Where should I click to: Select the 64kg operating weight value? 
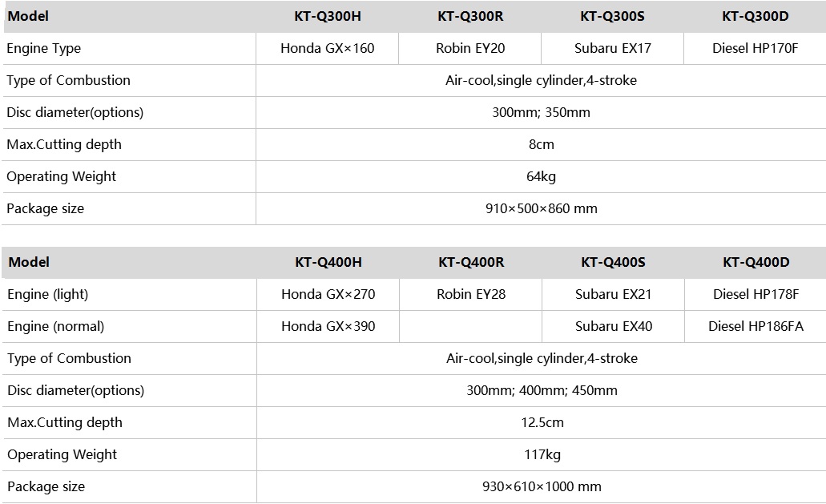tap(541, 176)
